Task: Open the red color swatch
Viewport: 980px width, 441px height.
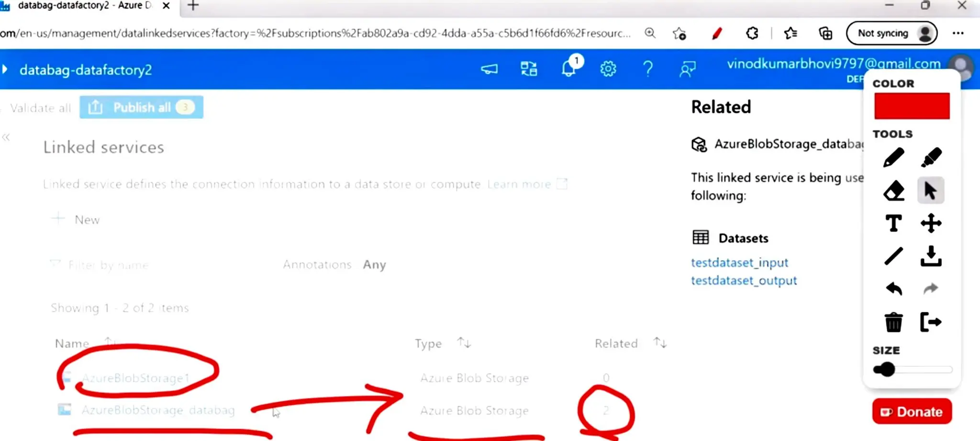Action: (912, 106)
